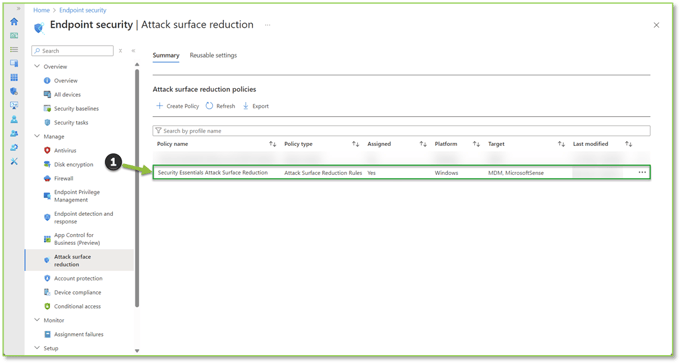This screenshot has height=364, width=681.
Task: Click the Disk encryption icon
Action: (47, 164)
